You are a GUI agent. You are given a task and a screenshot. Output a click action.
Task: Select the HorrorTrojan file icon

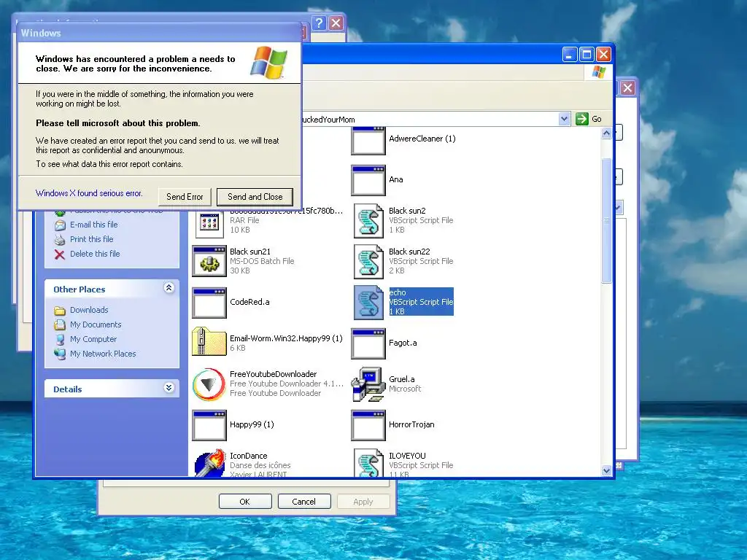point(368,425)
